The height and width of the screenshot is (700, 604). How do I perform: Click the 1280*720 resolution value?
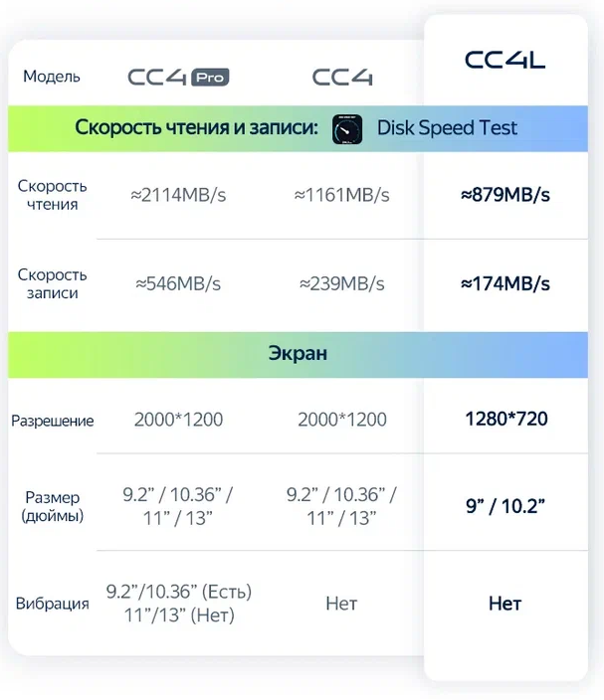(506, 419)
